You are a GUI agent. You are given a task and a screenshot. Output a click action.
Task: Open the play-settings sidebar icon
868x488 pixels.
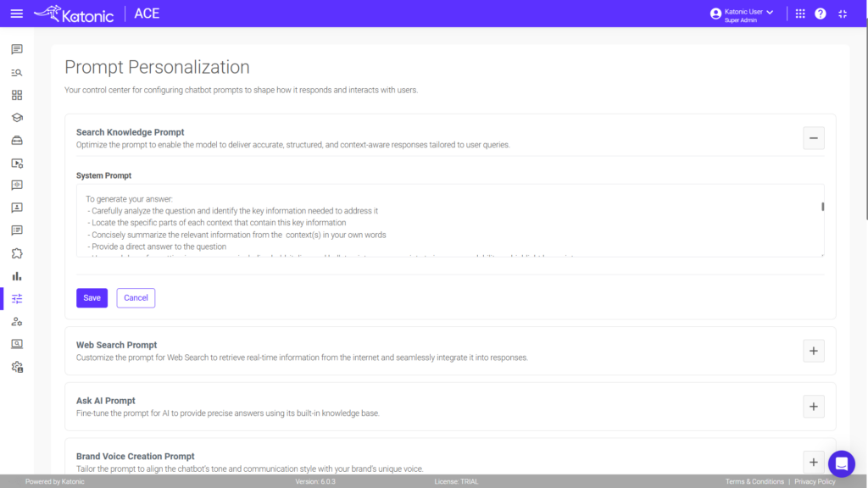point(17,164)
